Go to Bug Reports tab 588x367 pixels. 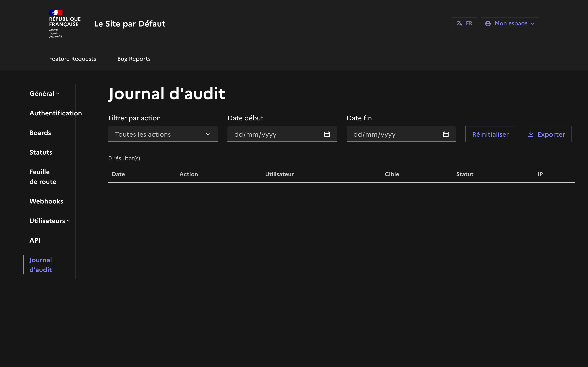coord(134,59)
